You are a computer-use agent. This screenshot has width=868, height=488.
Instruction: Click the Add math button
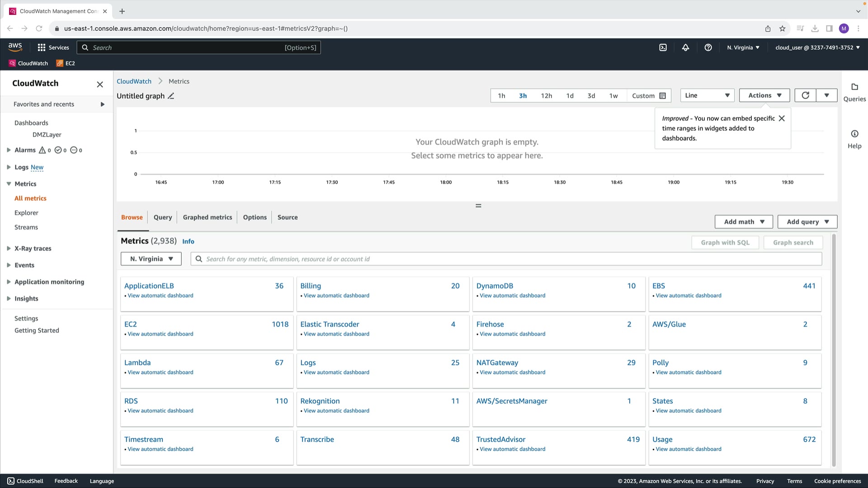pyautogui.click(x=743, y=222)
